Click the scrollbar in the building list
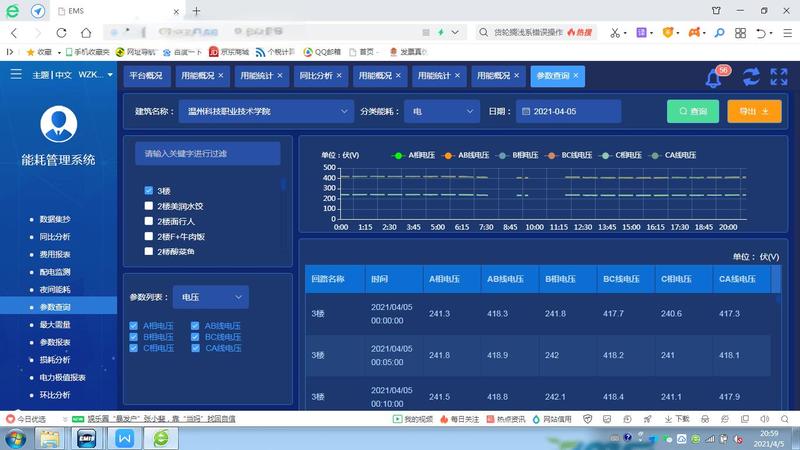This screenshot has width=800, height=450. click(283, 185)
